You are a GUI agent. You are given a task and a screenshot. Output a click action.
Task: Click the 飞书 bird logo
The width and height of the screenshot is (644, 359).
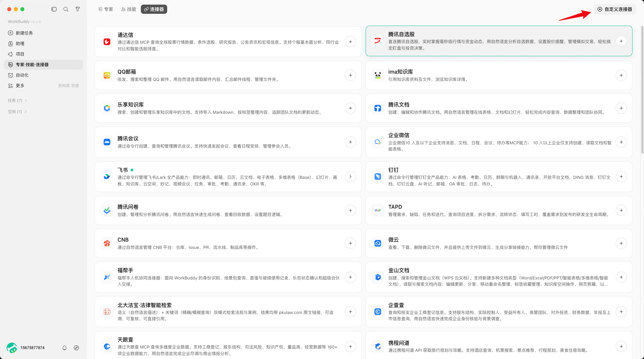tap(107, 177)
